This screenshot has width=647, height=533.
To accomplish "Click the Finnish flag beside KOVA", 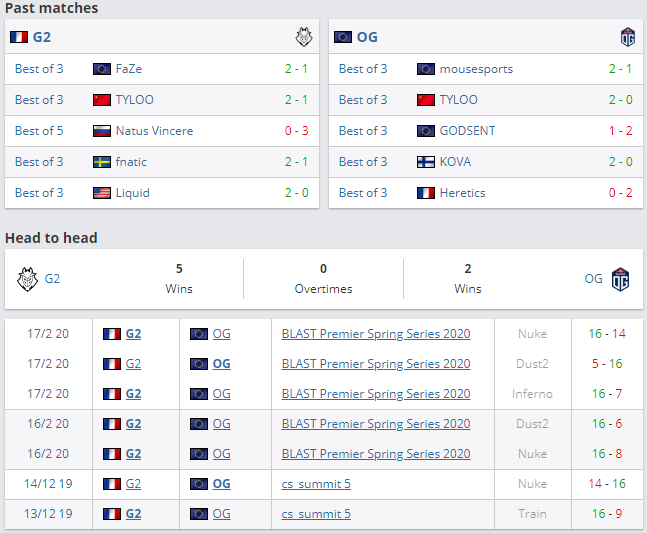I will [x=425, y=162].
